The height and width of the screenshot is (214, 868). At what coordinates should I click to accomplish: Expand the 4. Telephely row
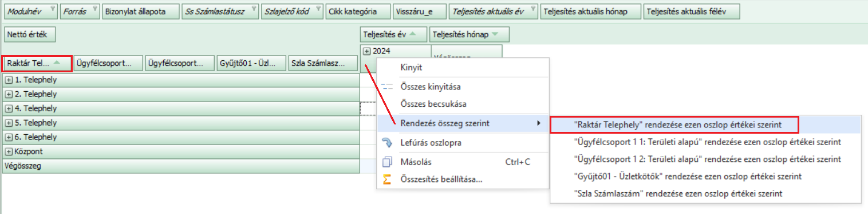[9, 108]
